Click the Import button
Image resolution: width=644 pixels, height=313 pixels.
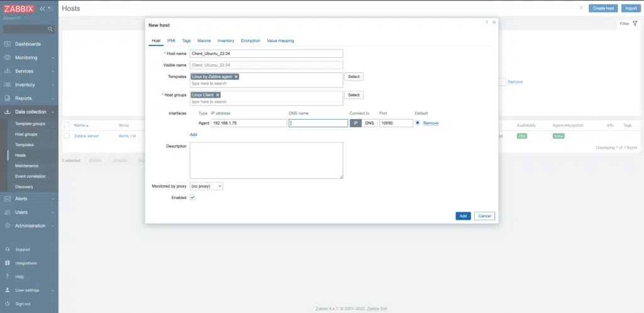coord(631,8)
